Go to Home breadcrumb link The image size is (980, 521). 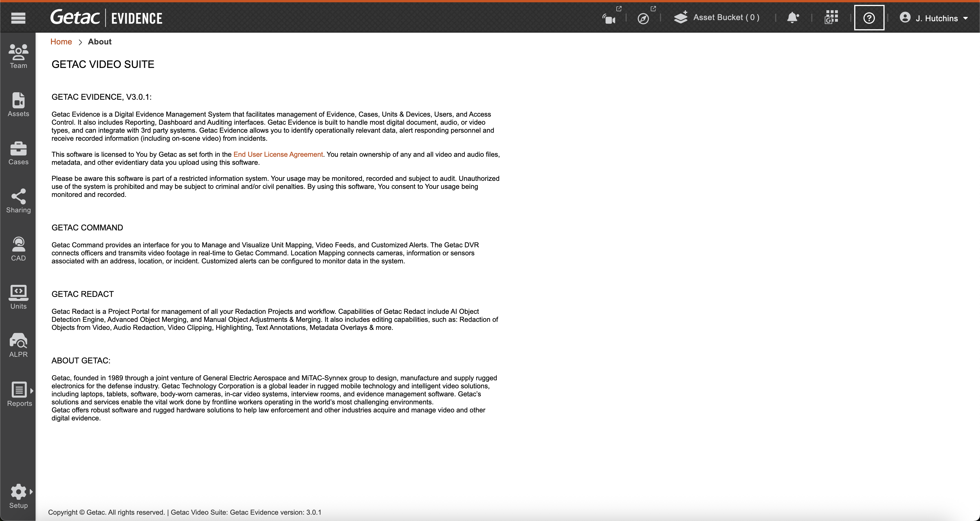(x=61, y=42)
